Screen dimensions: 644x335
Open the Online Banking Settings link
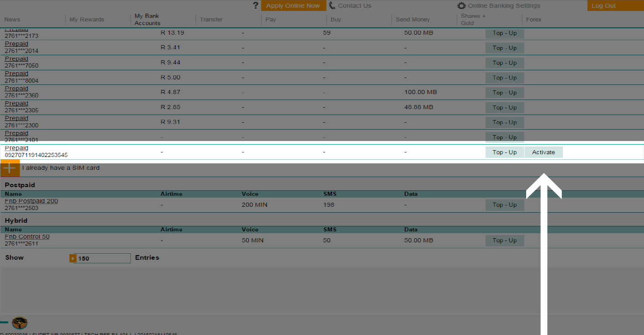click(x=504, y=6)
